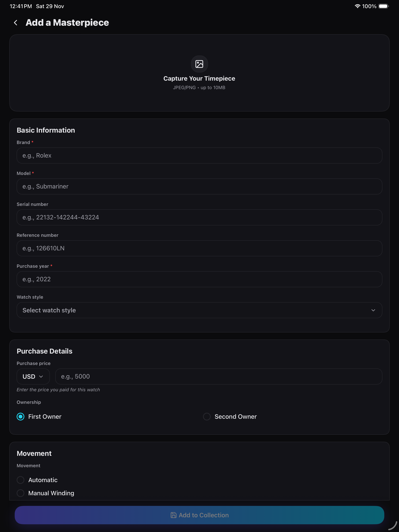The image size is (399, 532).
Task: Focus the Brand input field
Action: [x=199, y=156]
